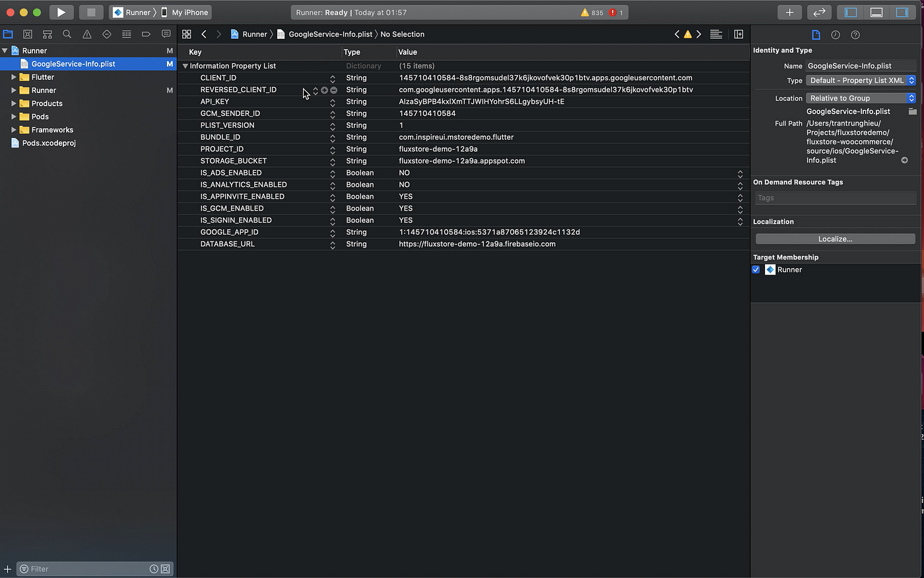Filter to recently modified files clock icon
Screen dimensions: 924x578
click(154, 569)
